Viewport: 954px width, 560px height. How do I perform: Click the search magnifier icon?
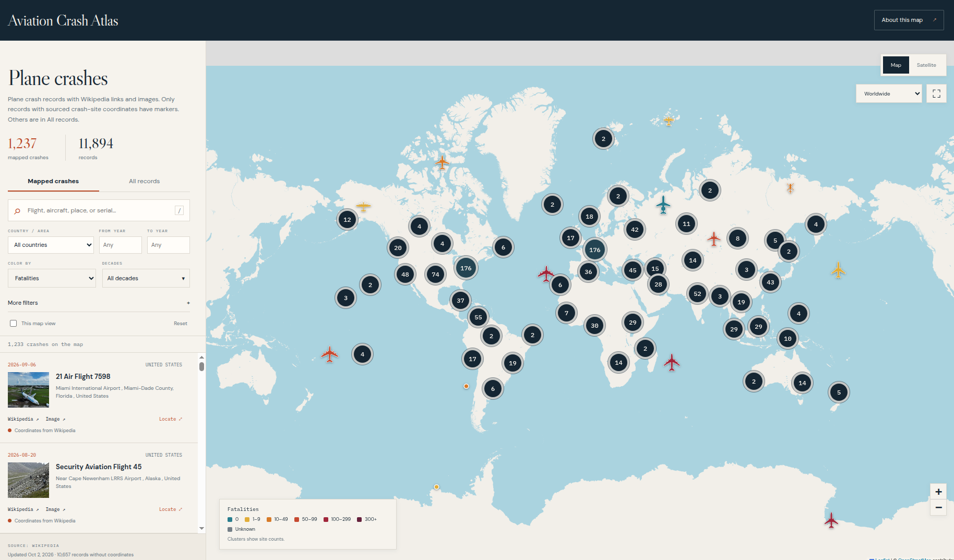[17, 211]
